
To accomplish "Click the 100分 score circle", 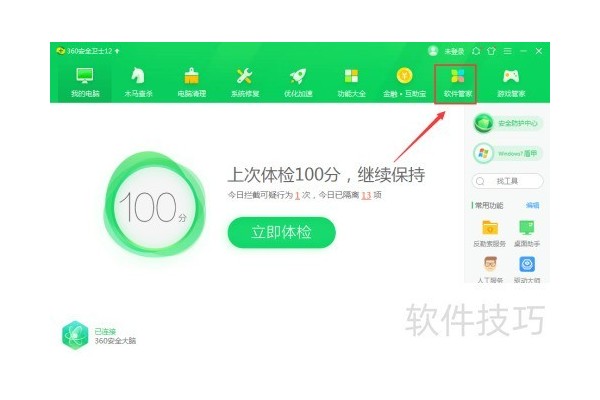I will (x=155, y=204).
